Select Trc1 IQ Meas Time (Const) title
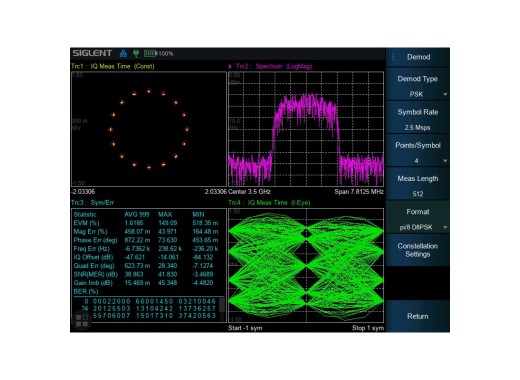Screen dimensions: 520x380 coord(113,66)
